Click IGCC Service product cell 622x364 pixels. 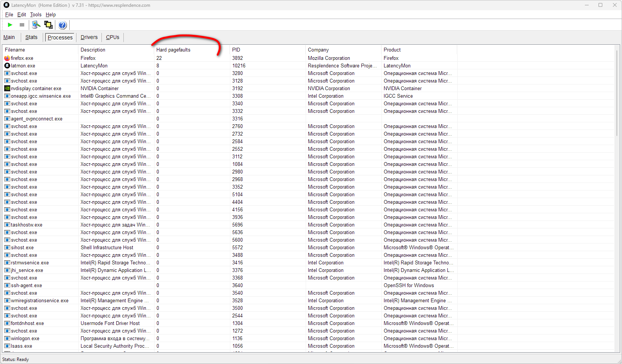click(398, 96)
